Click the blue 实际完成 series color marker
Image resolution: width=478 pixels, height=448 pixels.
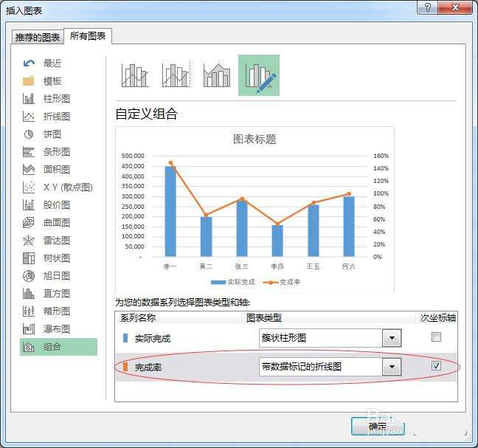pyautogui.click(x=125, y=338)
